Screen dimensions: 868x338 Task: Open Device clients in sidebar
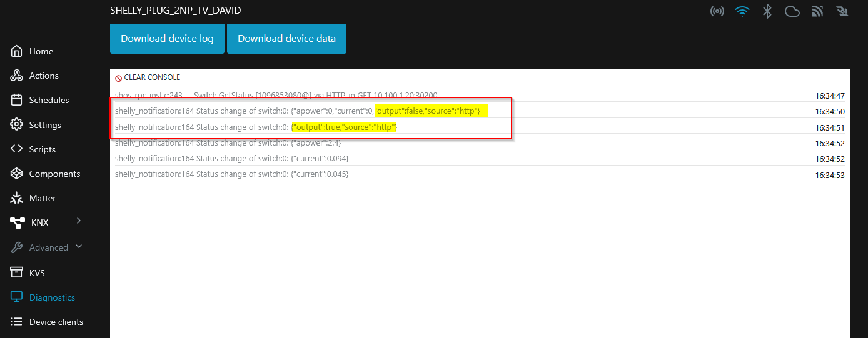[x=56, y=322]
